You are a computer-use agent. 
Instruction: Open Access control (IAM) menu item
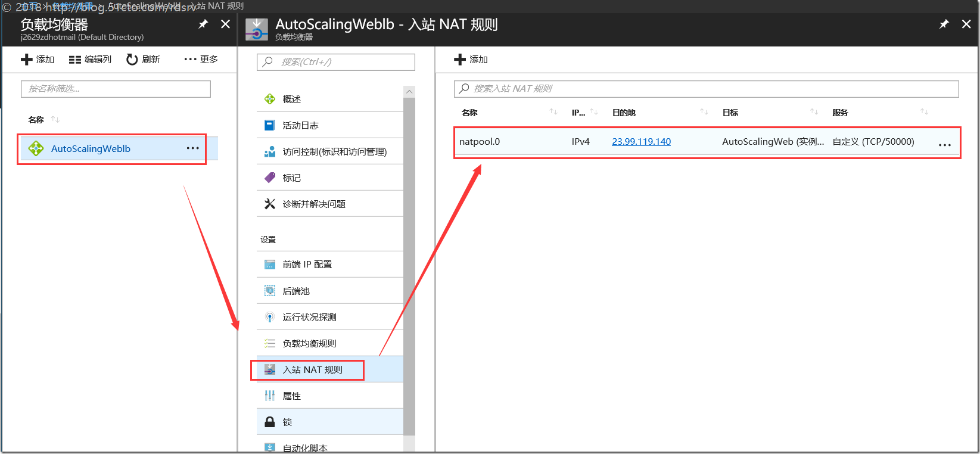[330, 151]
